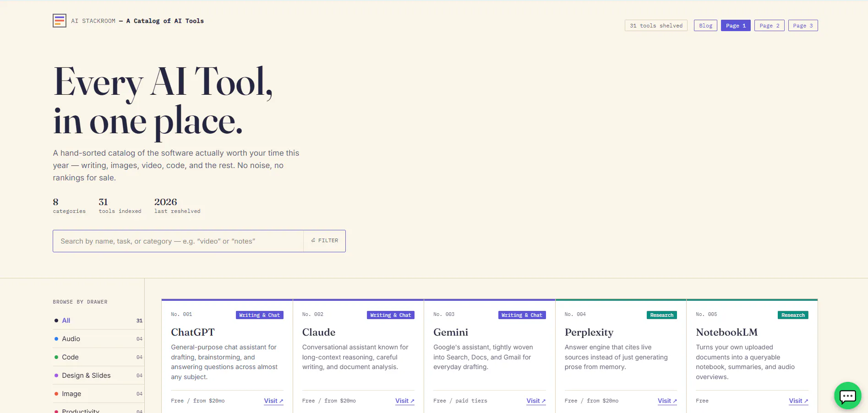Click the 31 tools indexed stat

[x=120, y=206]
